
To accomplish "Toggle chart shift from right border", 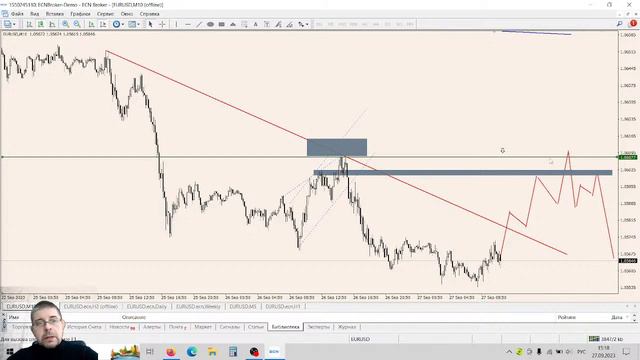I will 103,24.
